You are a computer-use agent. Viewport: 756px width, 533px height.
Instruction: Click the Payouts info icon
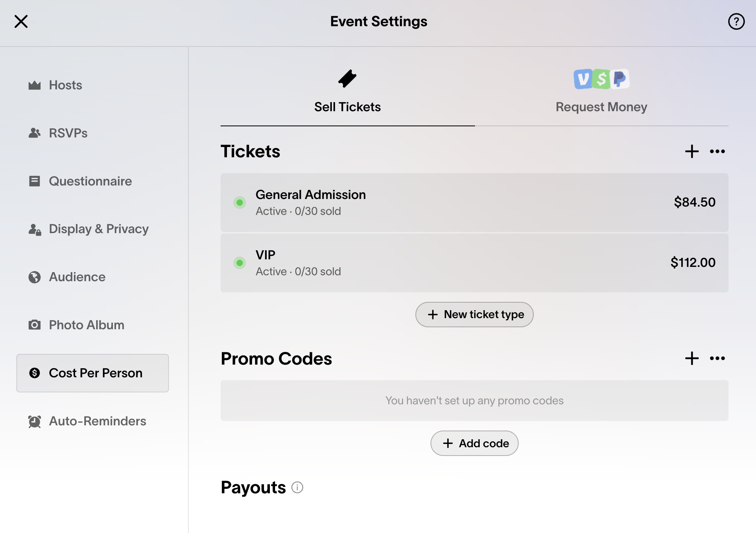point(297,487)
